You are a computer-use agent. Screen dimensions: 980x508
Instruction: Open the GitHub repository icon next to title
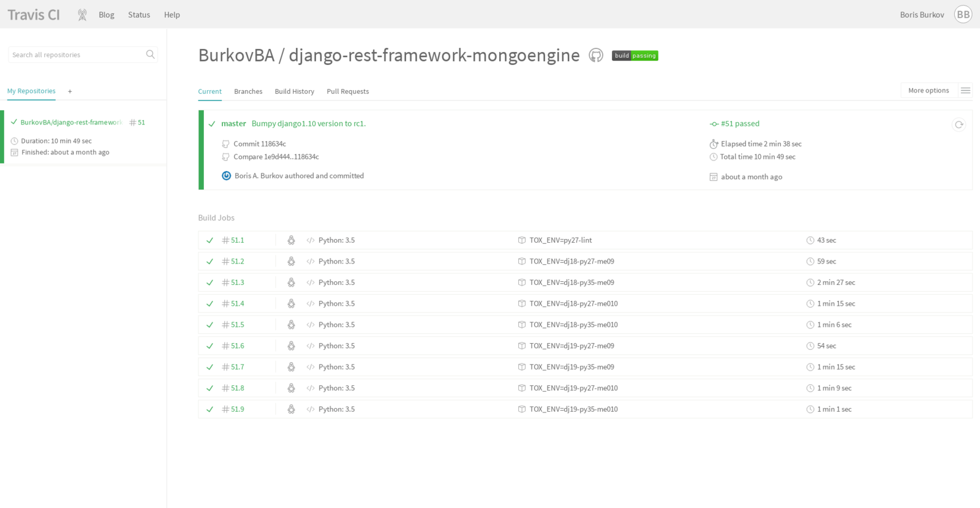(x=595, y=55)
